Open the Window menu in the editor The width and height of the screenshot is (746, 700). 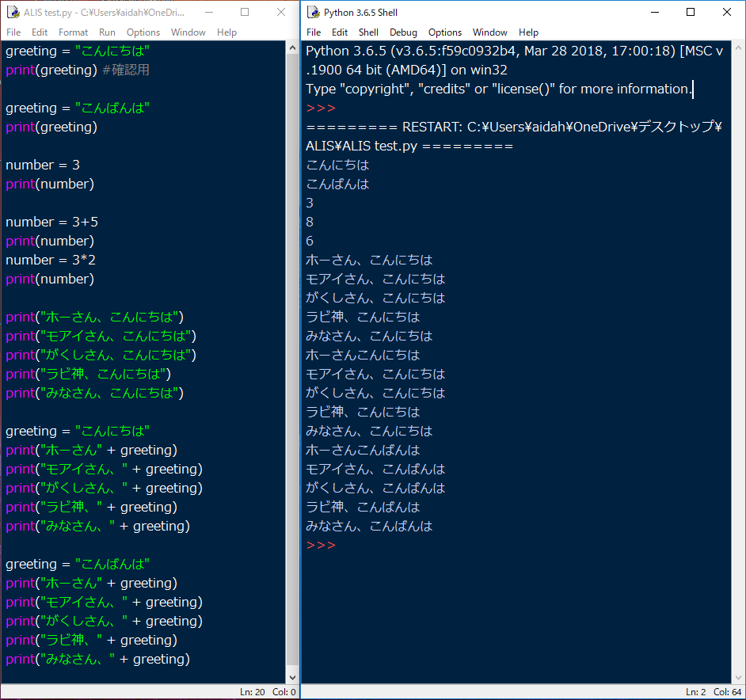pos(188,32)
